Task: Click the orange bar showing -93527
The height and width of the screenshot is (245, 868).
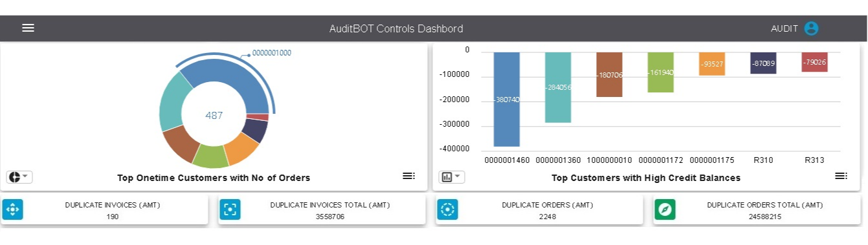Action: (x=712, y=64)
